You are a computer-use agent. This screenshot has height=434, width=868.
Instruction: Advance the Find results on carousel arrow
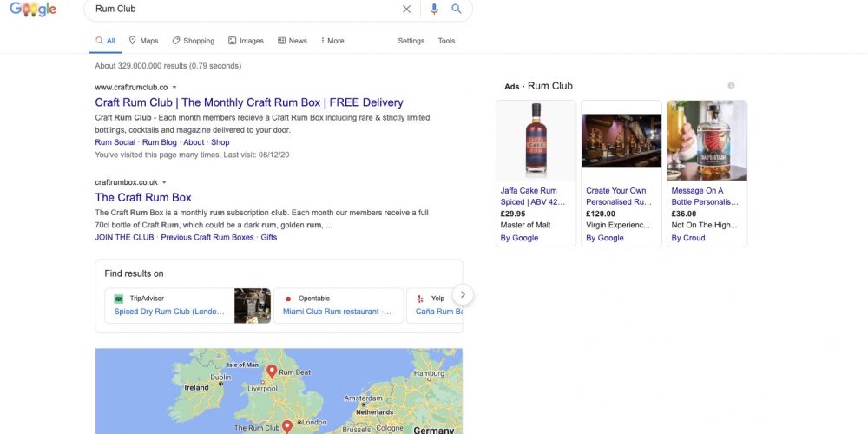[463, 295]
